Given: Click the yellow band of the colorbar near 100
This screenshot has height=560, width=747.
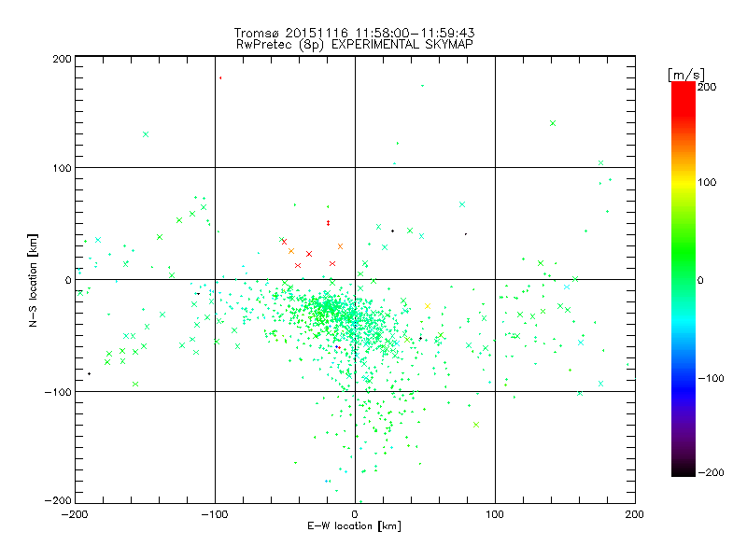Looking at the screenshot, I should click(684, 182).
